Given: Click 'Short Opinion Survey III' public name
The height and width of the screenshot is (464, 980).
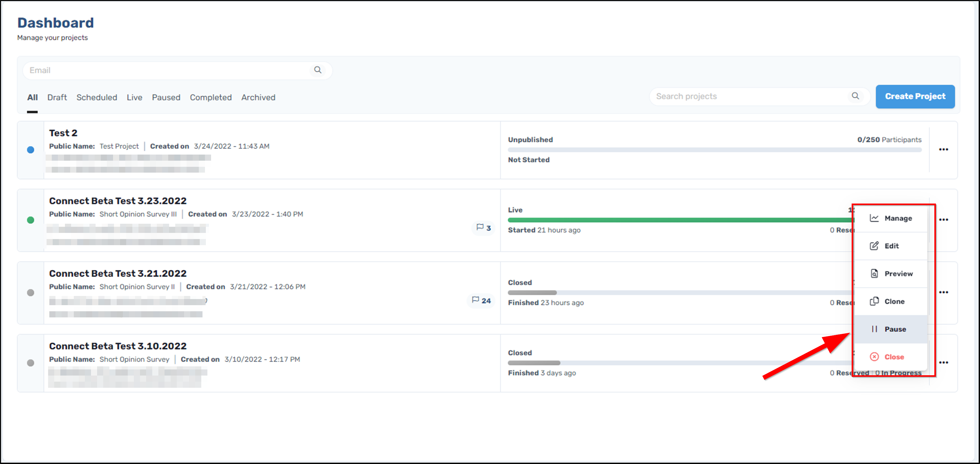Looking at the screenshot, I should pyautogui.click(x=138, y=214).
